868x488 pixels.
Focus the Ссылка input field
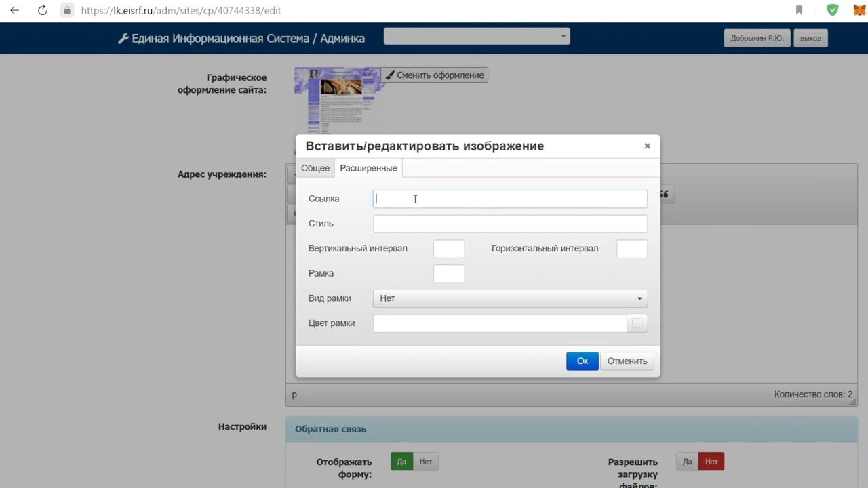coord(510,199)
